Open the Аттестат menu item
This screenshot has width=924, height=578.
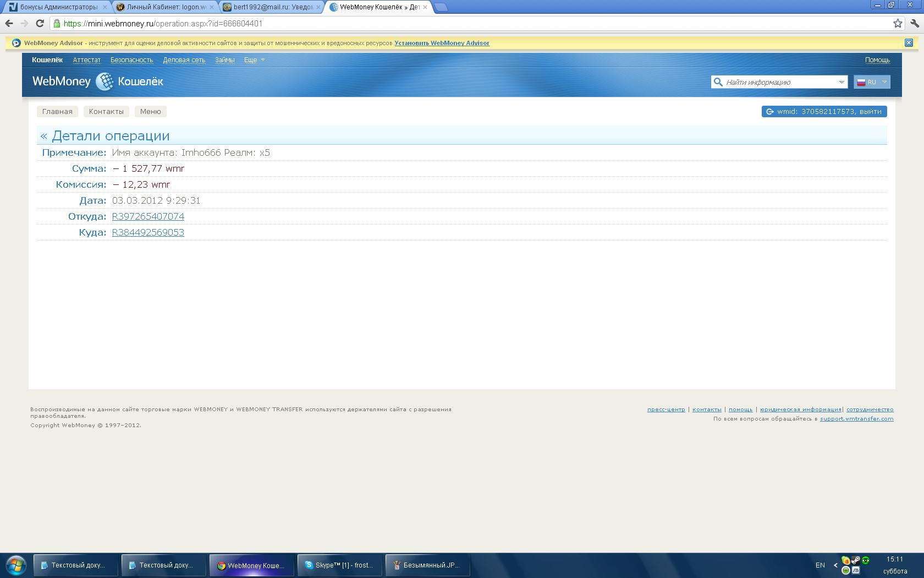[87, 59]
